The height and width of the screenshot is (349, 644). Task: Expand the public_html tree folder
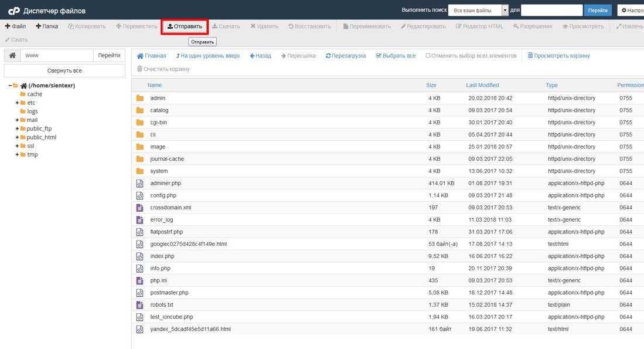[x=18, y=137]
